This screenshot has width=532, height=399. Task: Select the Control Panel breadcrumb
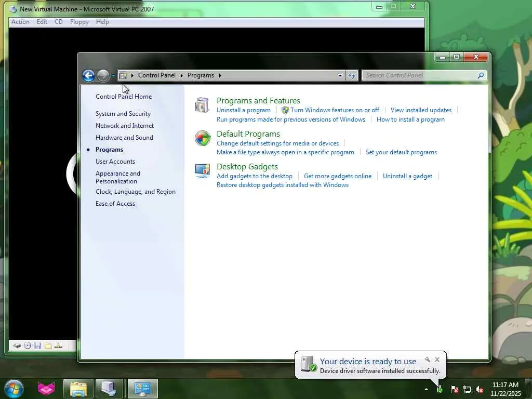pos(157,75)
